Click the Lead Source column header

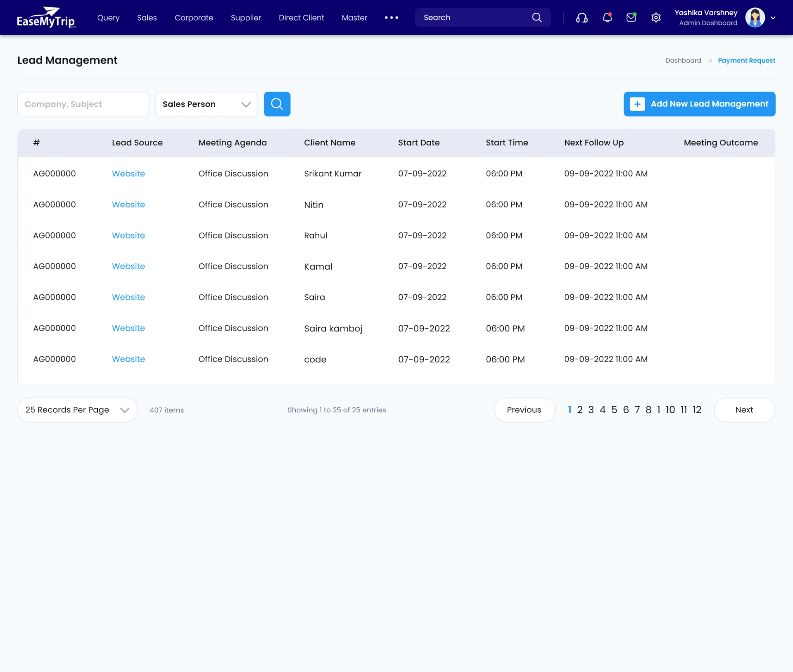pyautogui.click(x=137, y=142)
